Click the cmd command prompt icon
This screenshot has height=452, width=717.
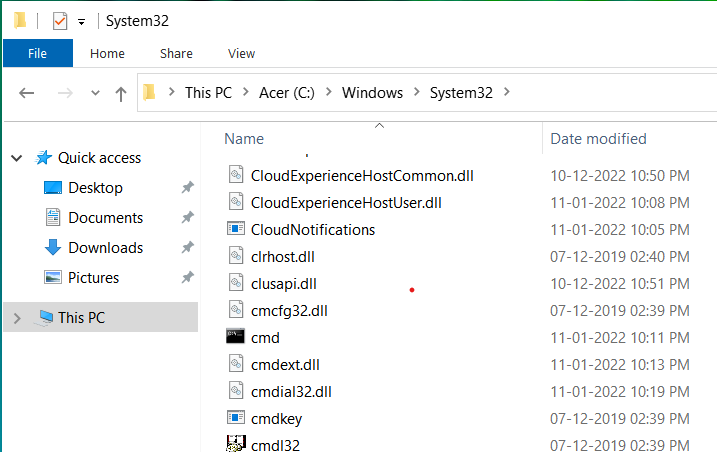tap(235, 336)
